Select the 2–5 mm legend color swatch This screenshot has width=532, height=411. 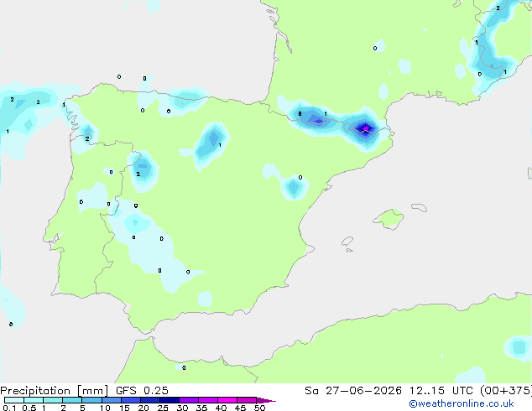72,400
